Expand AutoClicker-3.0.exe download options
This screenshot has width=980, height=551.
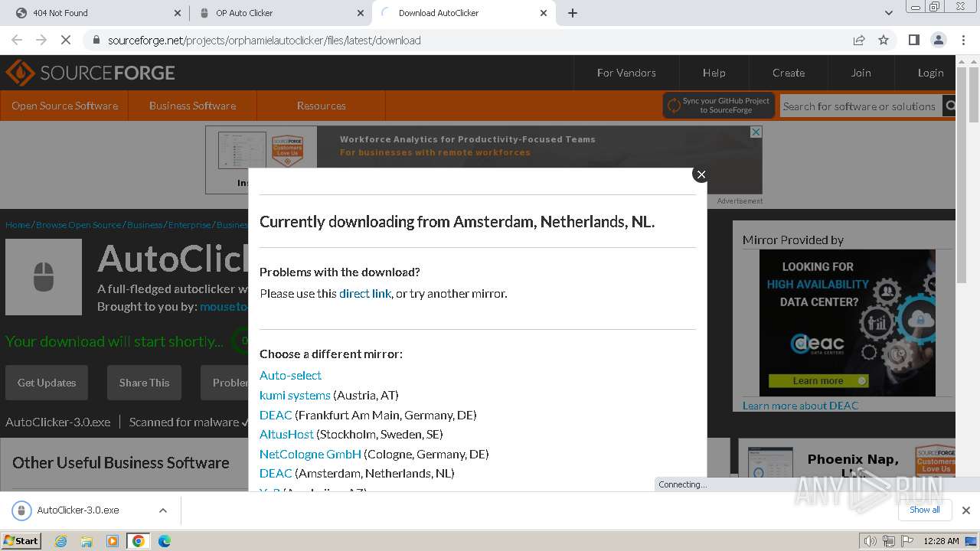pos(163,510)
